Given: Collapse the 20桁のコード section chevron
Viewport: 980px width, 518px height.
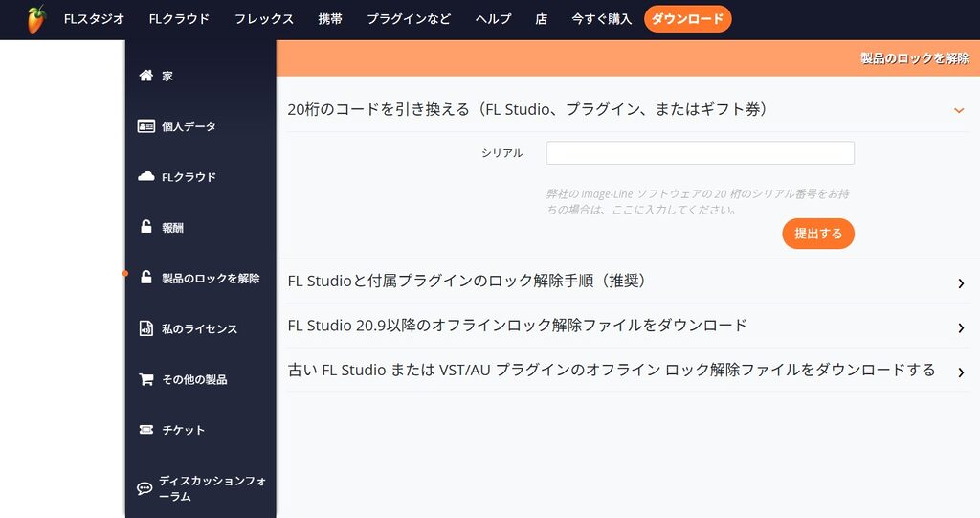Looking at the screenshot, I should [x=959, y=111].
